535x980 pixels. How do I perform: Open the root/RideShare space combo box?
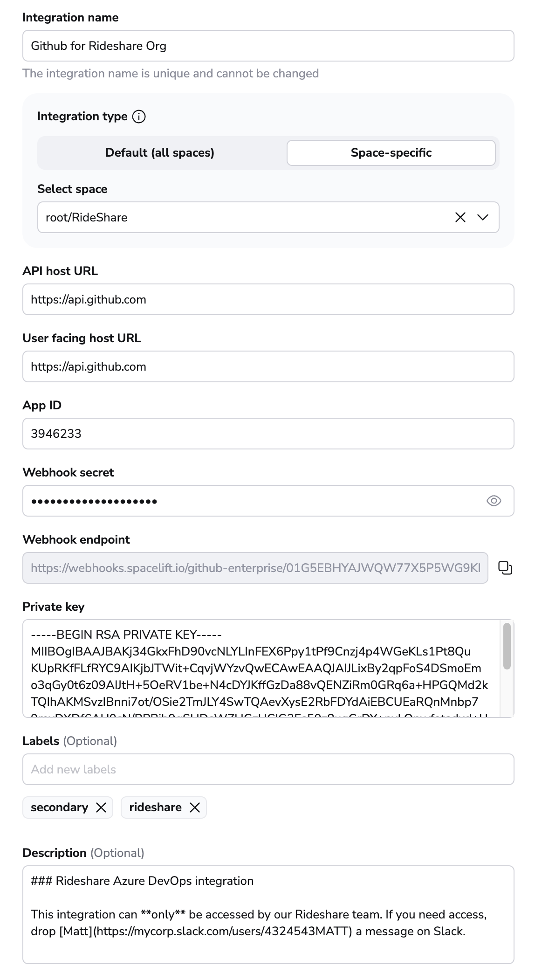coord(233,217)
